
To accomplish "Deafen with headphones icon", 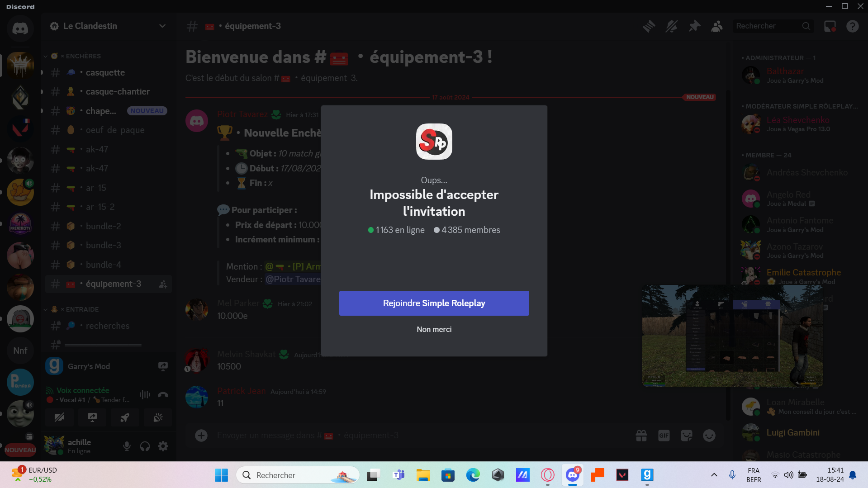I will tap(145, 446).
